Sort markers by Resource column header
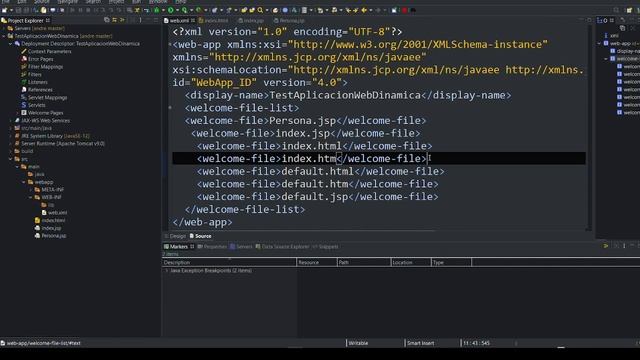 coord(317,262)
